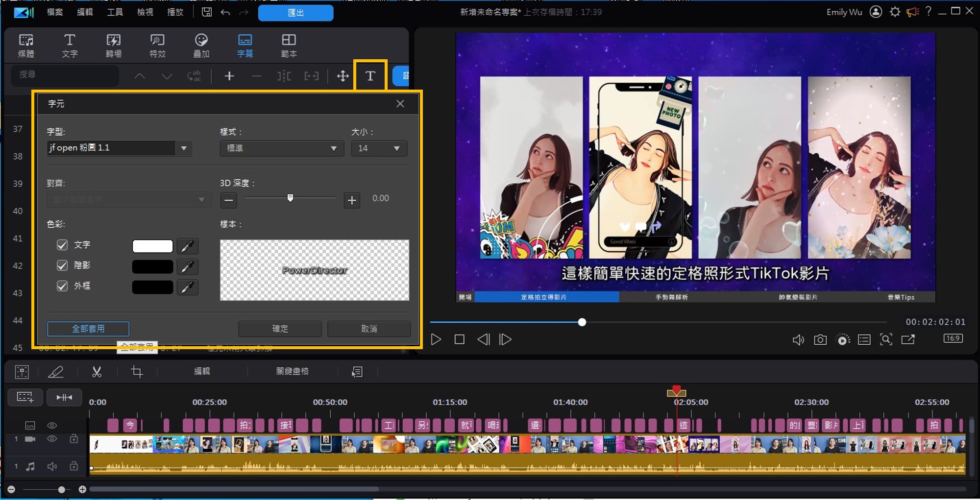
Task: Click the crop tool icon
Action: 137,372
